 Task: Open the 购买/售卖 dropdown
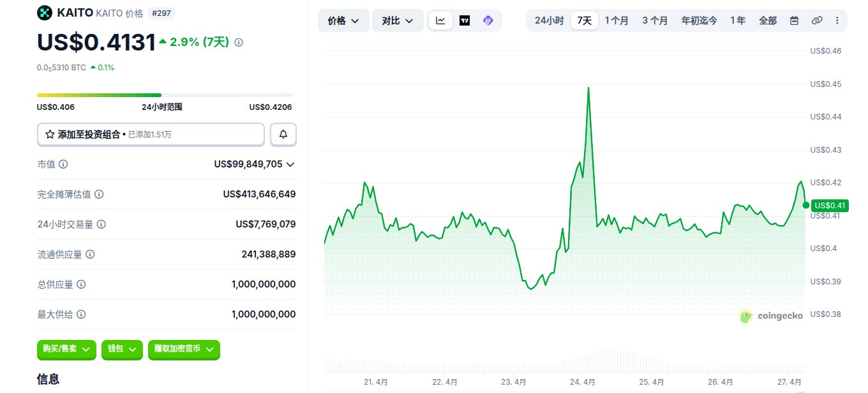pos(66,349)
